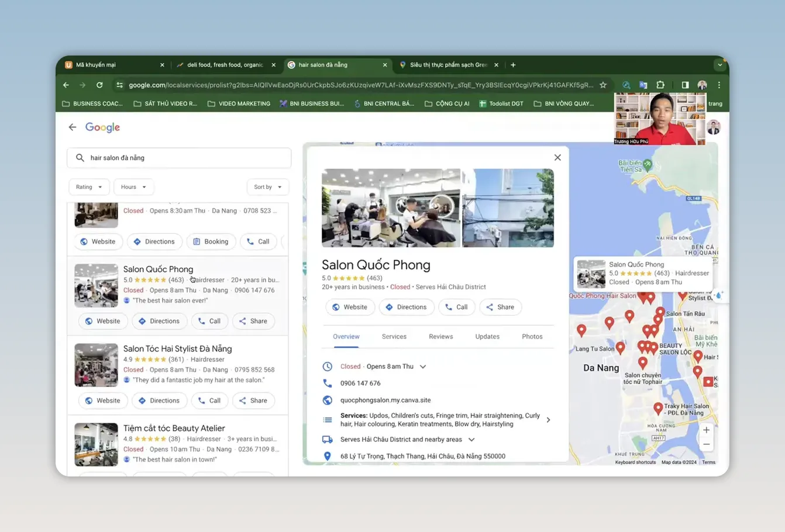Open the tab search dropdown arrow
The width and height of the screenshot is (785, 532).
tap(719, 65)
